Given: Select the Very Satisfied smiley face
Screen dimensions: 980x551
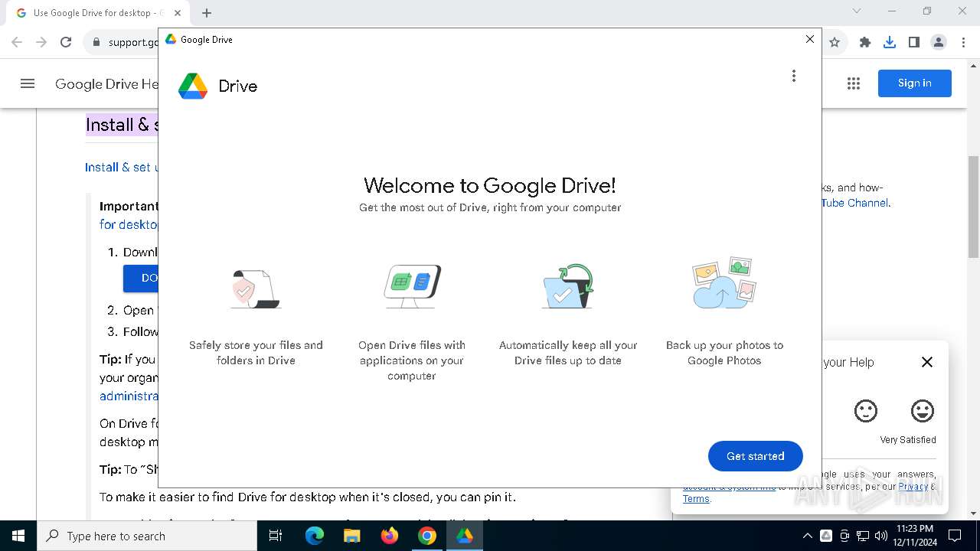Looking at the screenshot, I should (923, 411).
